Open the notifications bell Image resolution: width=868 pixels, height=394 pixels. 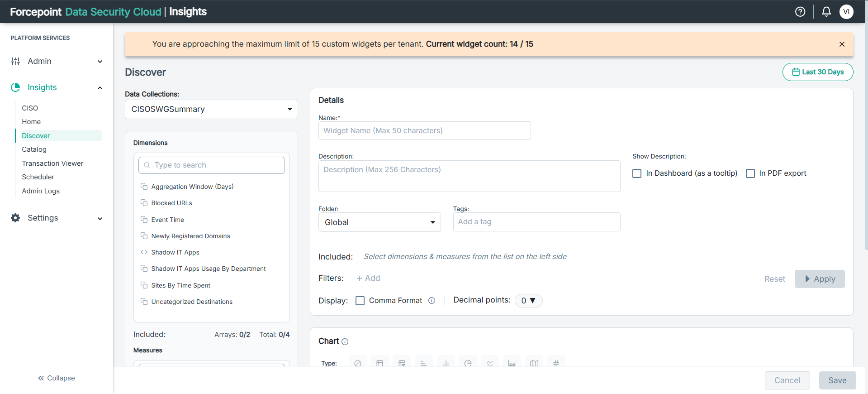pyautogui.click(x=826, y=12)
